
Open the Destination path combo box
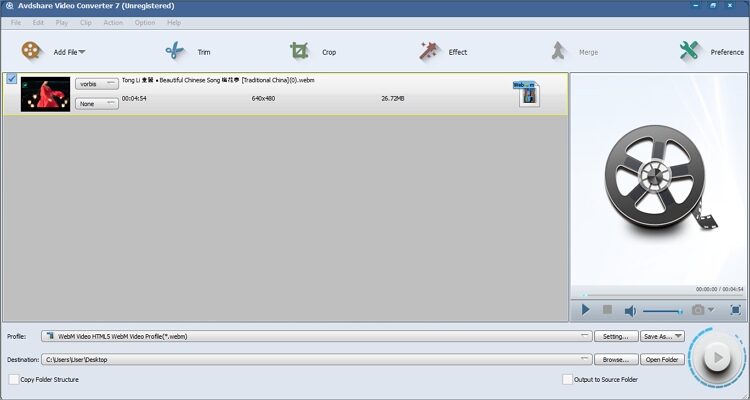pyautogui.click(x=317, y=359)
